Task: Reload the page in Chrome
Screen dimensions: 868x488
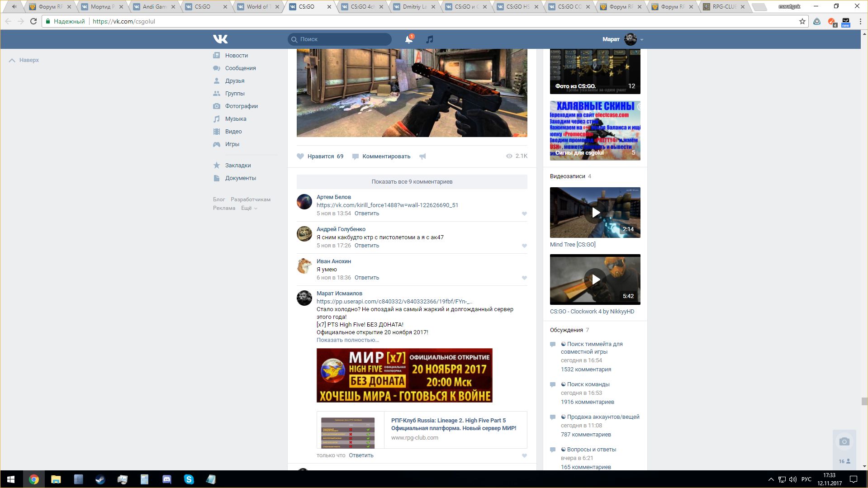Action: [x=33, y=21]
